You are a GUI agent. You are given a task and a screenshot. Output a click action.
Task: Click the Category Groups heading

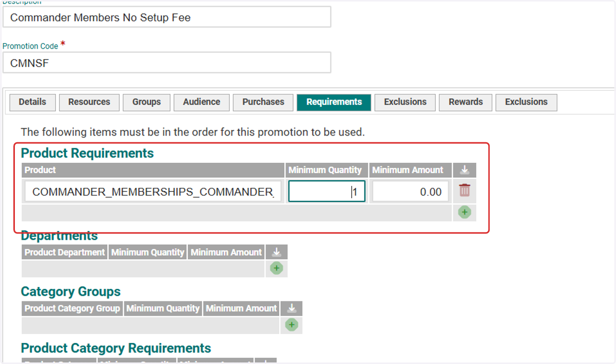coord(71,292)
